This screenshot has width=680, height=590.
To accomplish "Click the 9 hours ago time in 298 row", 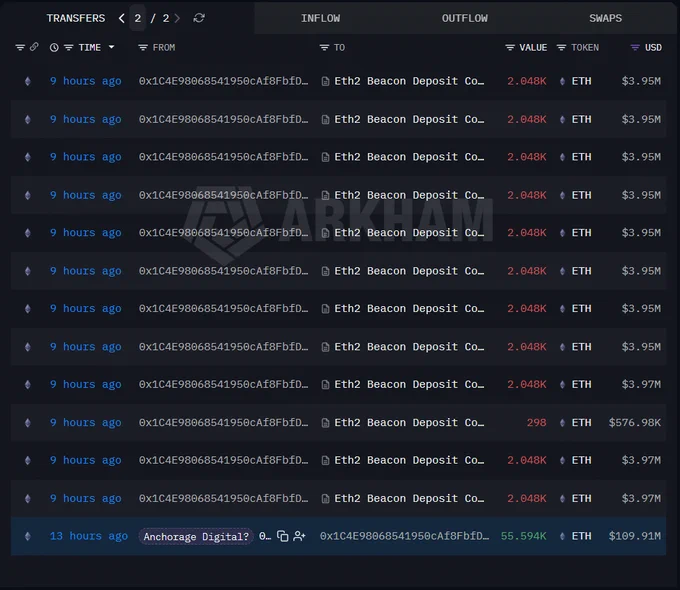I will coord(85,423).
